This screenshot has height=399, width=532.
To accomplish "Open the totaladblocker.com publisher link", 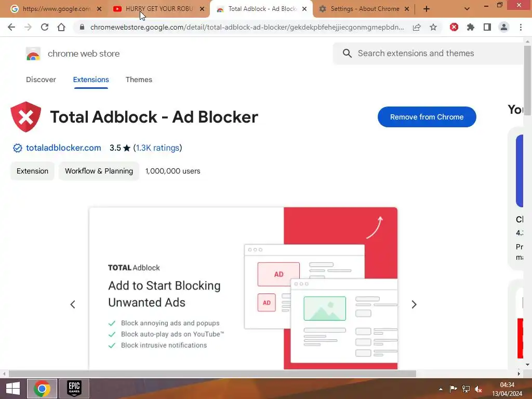I will (x=63, y=148).
